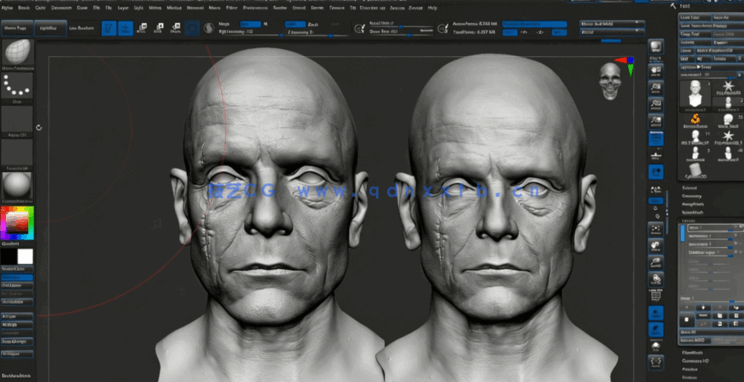Open the material sphere selector
Screen dimensions: 744x382
coord(18,185)
